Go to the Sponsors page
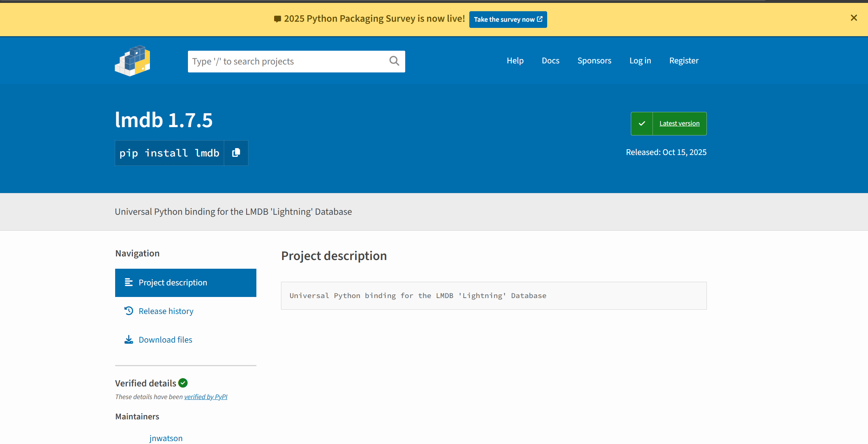This screenshot has width=868, height=444. click(x=594, y=60)
